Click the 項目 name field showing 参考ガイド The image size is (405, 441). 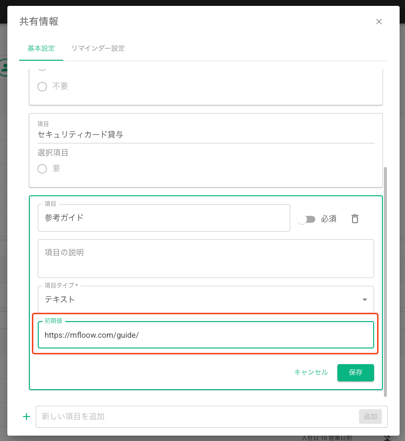coord(164,218)
